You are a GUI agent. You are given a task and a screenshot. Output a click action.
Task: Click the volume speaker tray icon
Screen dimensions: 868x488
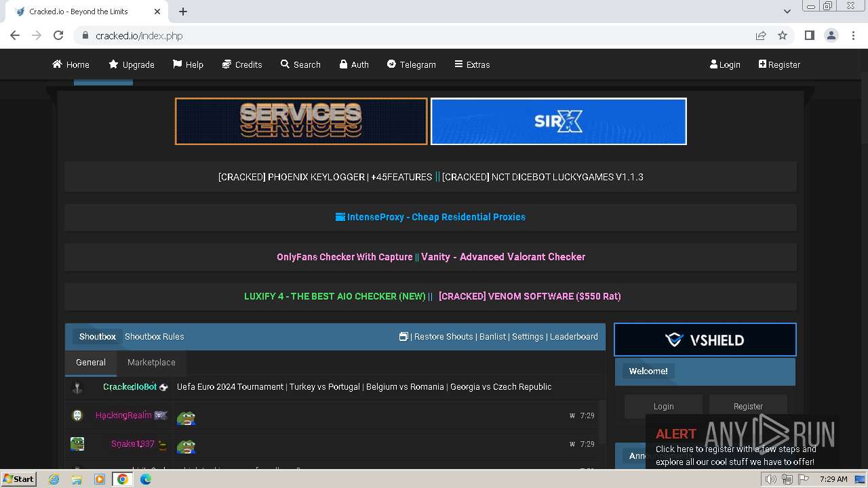[771, 479]
